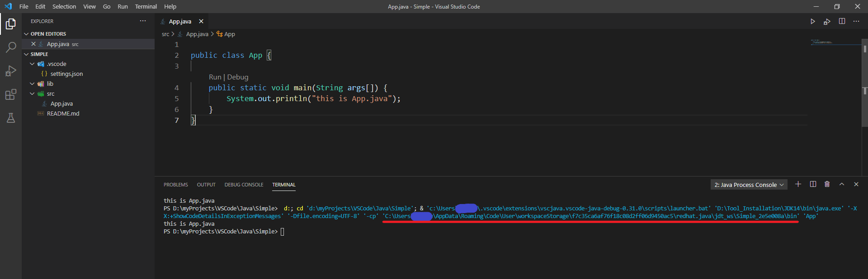Image resolution: width=868 pixels, height=279 pixels.
Task: Open the Explorer view in activity bar
Action: coord(11,24)
